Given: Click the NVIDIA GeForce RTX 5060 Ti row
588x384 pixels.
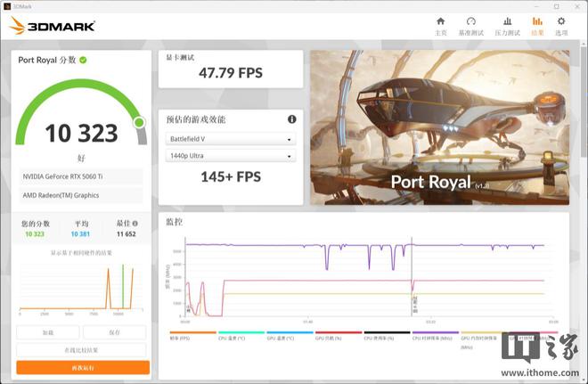Looking at the screenshot, I should pos(81,176).
